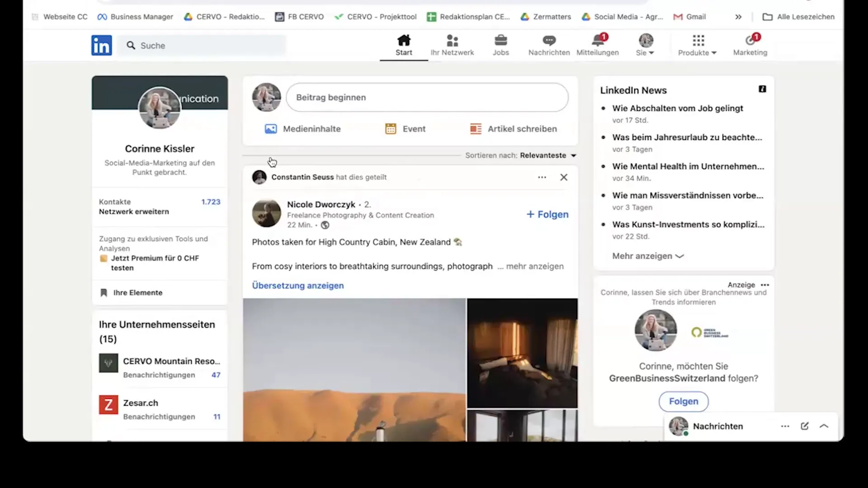Collapse the Nachrichten panel chevron
868x488 pixels.
click(x=824, y=426)
